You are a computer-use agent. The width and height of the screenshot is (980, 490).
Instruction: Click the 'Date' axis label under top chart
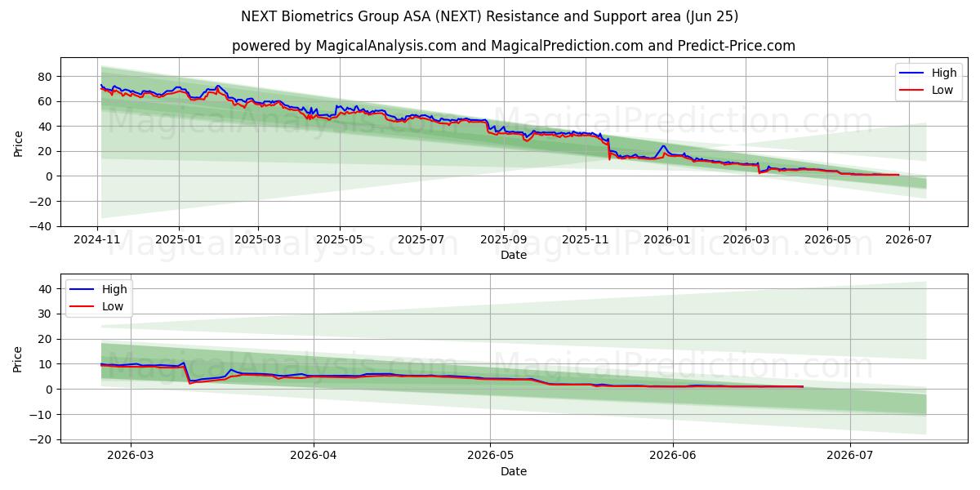coord(514,256)
